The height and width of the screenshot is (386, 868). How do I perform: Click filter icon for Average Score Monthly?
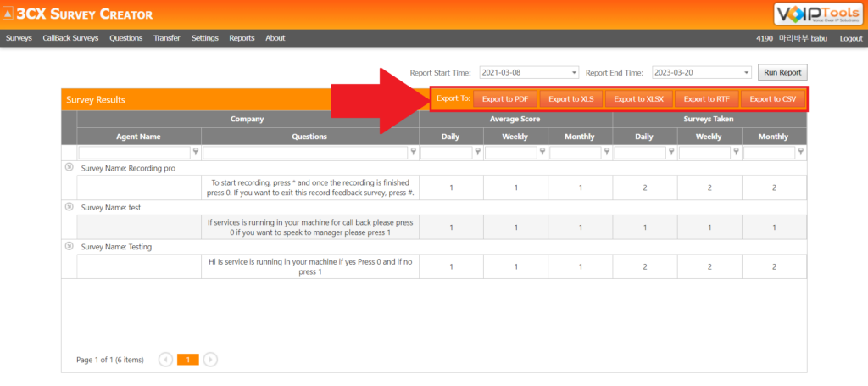[x=607, y=153]
